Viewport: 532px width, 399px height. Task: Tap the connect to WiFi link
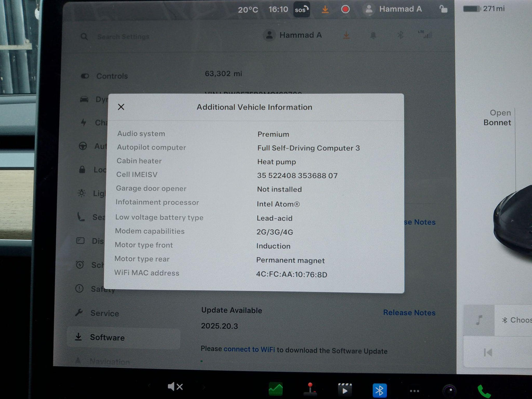coord(249,349)
